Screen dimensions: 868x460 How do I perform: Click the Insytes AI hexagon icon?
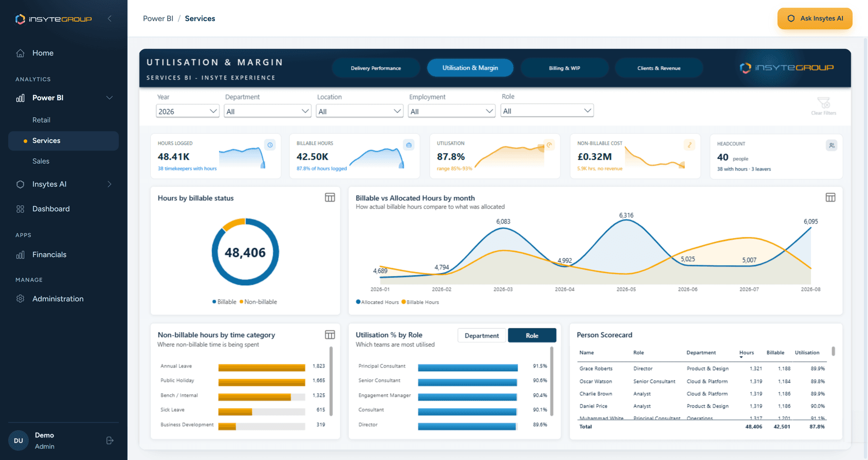click(x=20, y=184)
